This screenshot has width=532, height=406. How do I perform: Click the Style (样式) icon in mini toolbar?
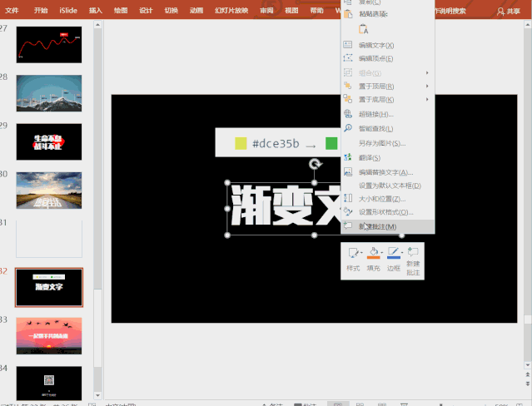point(353,253)
